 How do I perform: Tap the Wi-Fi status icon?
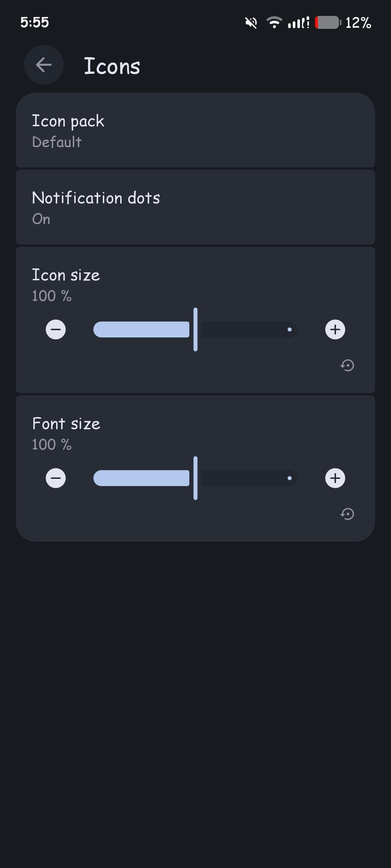coord(274,22)
